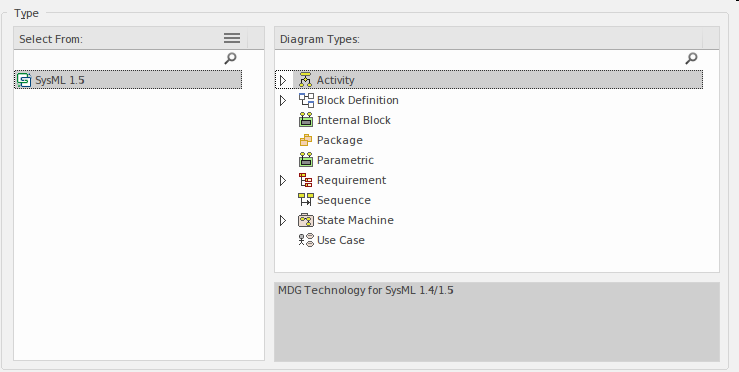
Task: Expand the Activity diagram type
Action: pos(283,80)
